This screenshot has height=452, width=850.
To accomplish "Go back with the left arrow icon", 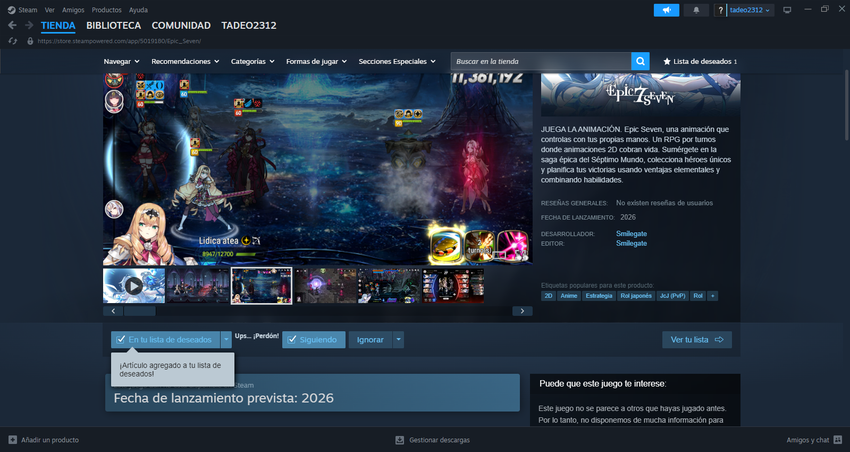I will click(x=12, y=25).
